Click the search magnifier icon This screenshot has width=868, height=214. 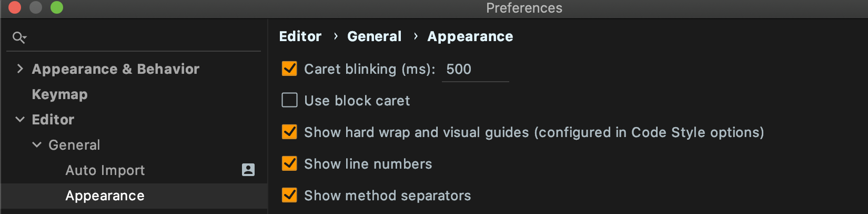19,37
